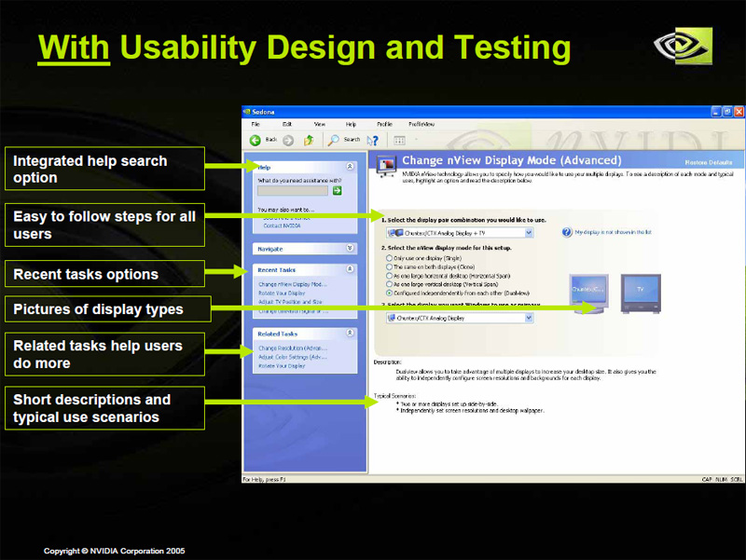
Task: Open the Help menu
Action: point(351,124)
